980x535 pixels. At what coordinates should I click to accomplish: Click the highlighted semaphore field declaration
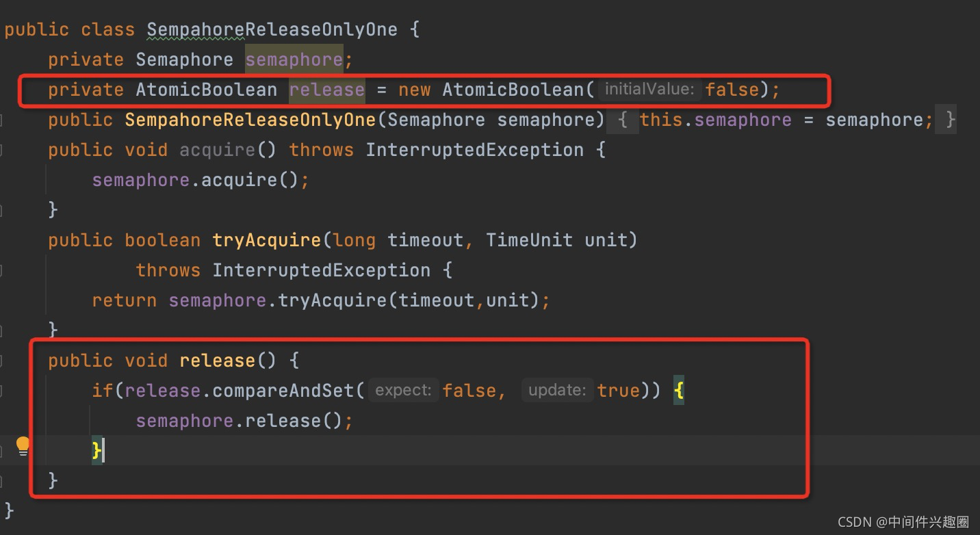[x=294, y=60]
